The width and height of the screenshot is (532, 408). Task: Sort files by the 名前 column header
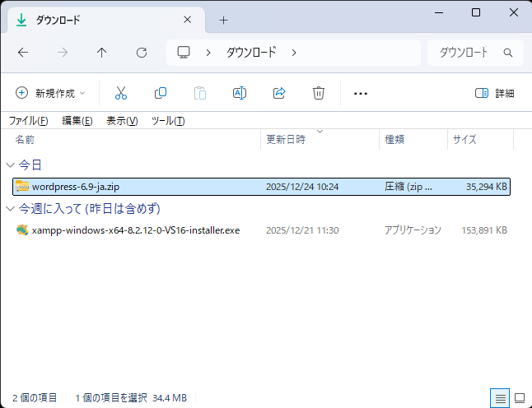(26, 140)
